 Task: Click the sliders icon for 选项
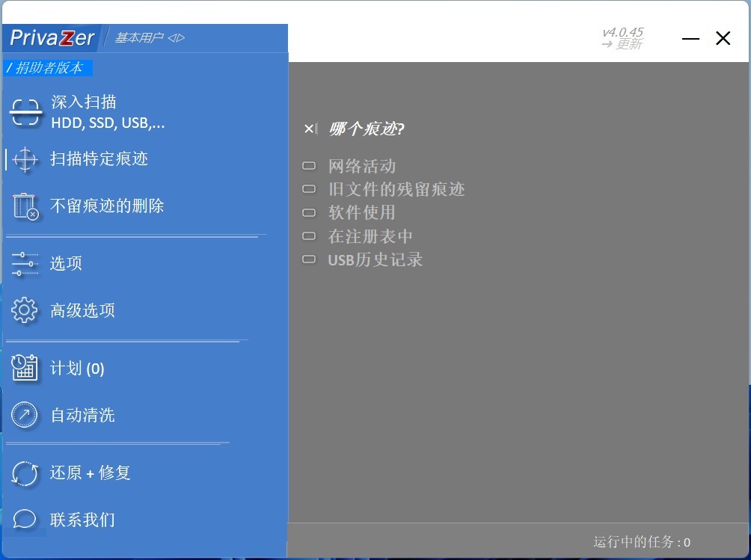[25, 264]
